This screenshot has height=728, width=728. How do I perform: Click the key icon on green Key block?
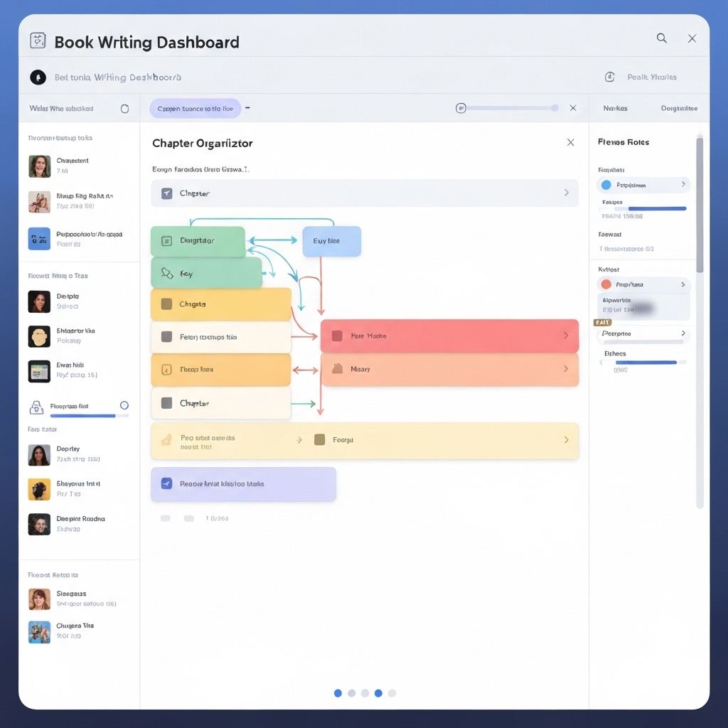click(x=167, y=273)
